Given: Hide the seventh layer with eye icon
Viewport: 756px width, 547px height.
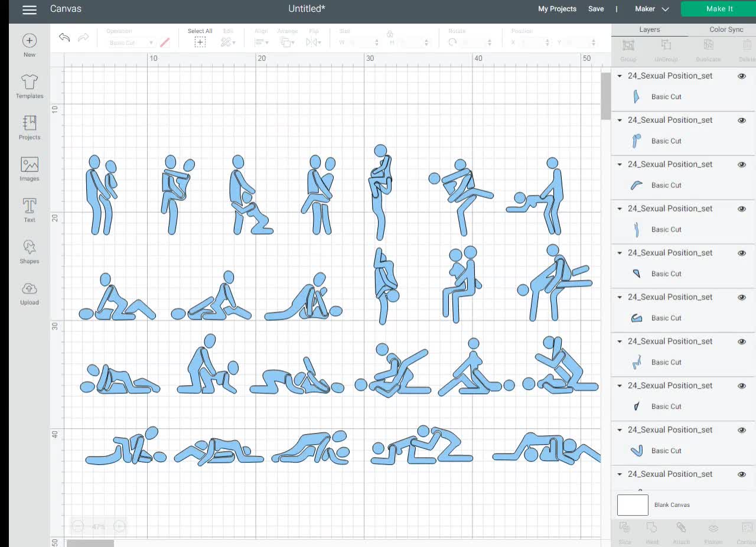Looking at the screenshot, I should pos(742,342).
